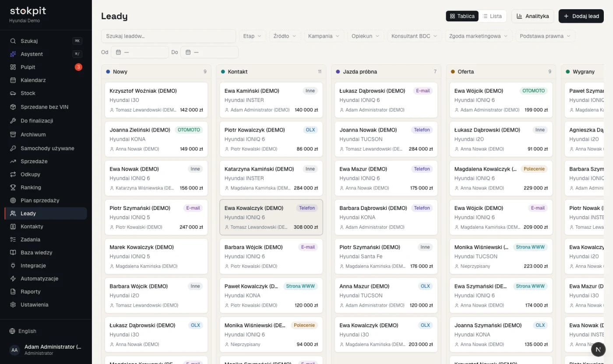Screen dimensions: 613x364
Task: Switch to Tablica board view
Action: coord(462,16)
